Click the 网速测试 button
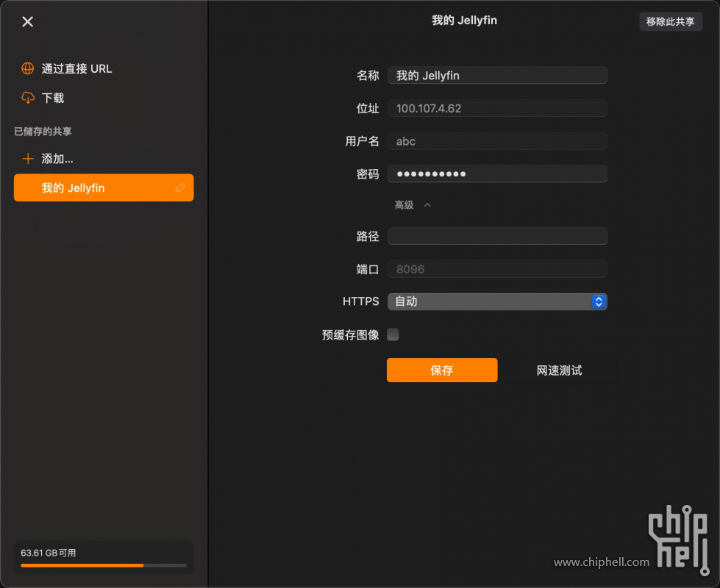 559,370
